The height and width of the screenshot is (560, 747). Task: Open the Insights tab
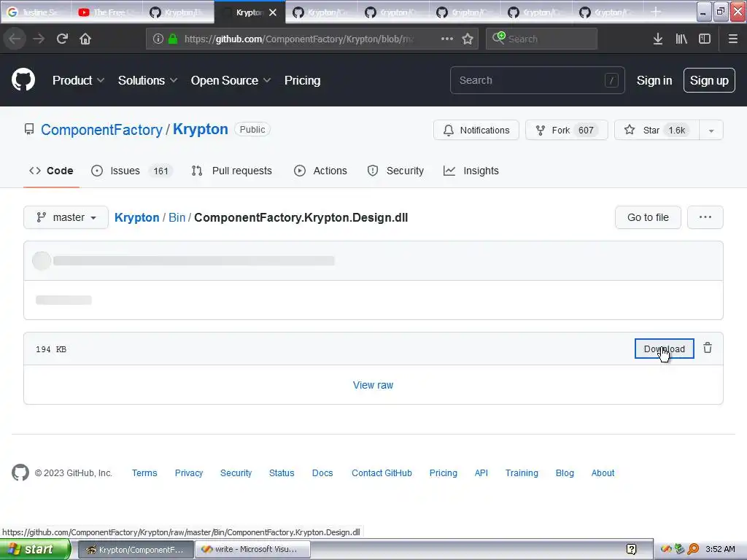tap(471, 171)
